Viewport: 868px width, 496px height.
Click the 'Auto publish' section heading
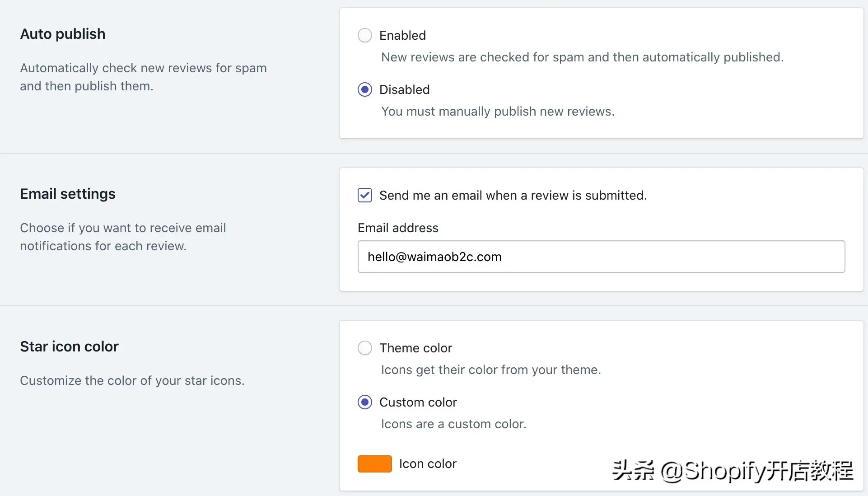pyautogui.click(x=63, y=34)
